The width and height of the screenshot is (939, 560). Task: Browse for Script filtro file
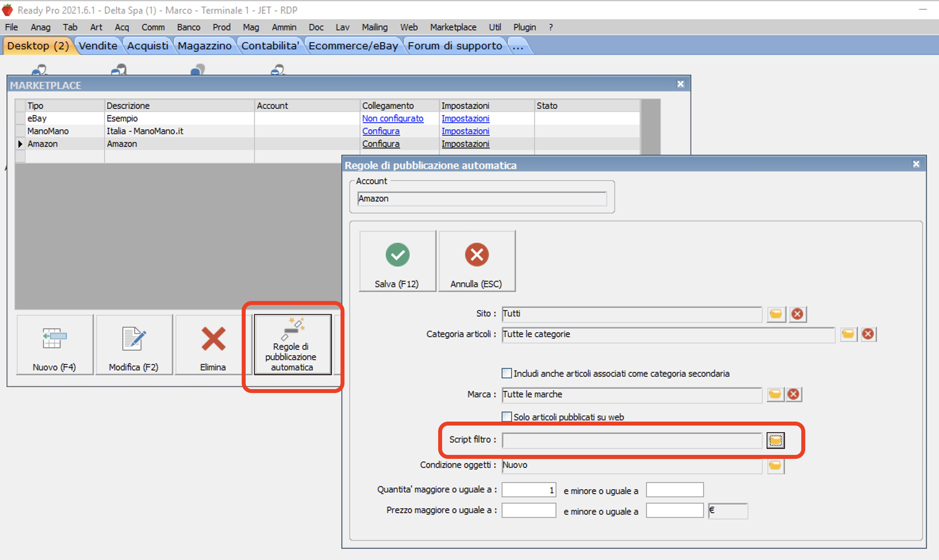coord(775,440)
